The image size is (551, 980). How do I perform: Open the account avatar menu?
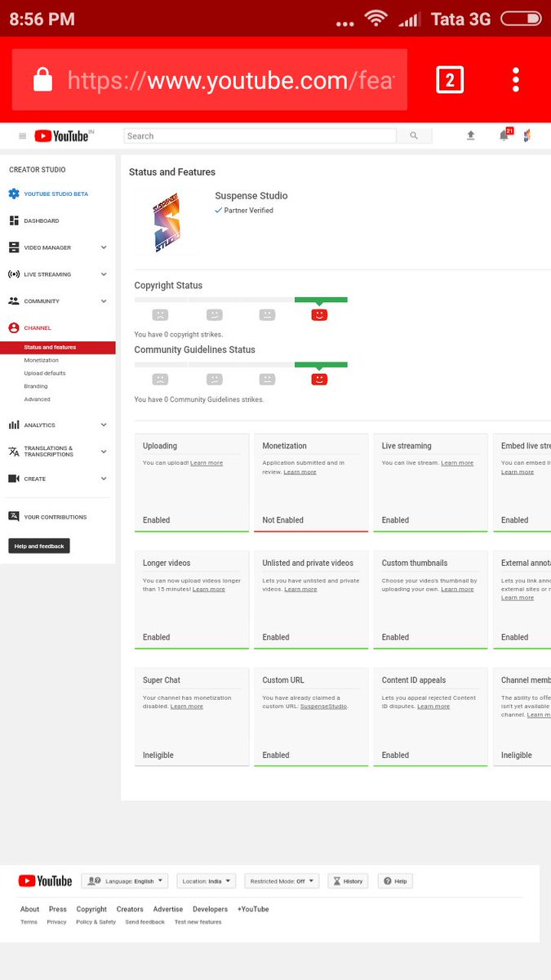[x=527, y=136]
